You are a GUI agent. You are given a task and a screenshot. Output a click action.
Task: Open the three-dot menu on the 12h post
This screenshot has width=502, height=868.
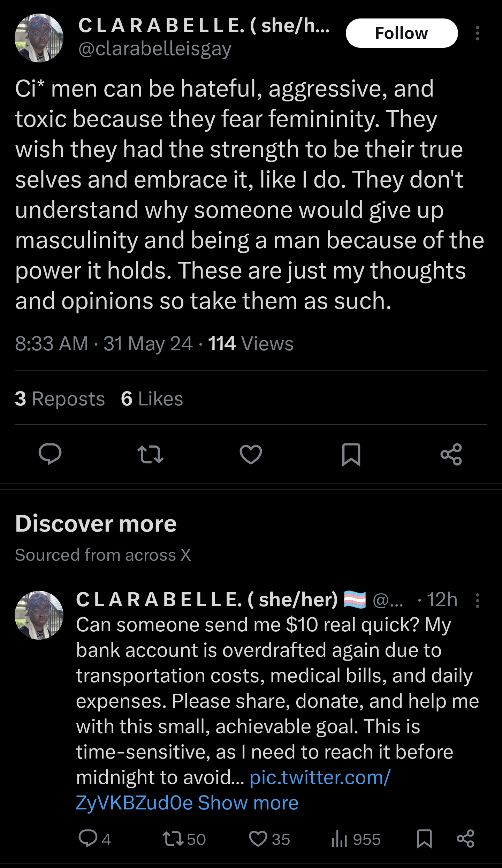(x=477, y=601)
